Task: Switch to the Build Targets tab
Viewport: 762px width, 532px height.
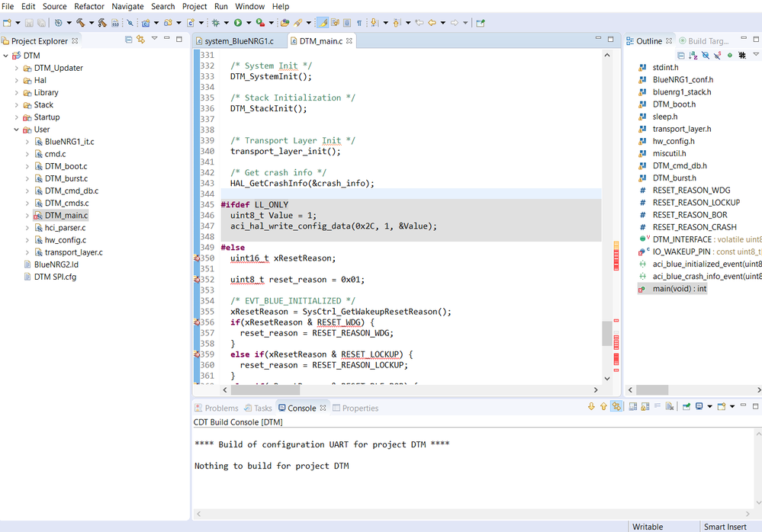Action: [x=704, y=41]
